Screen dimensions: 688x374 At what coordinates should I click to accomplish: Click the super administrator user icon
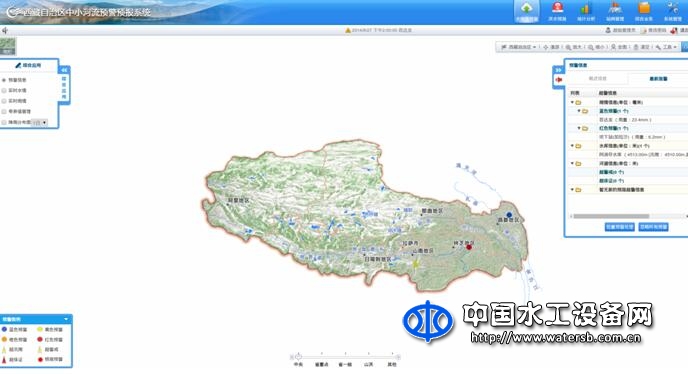(608, 30)
